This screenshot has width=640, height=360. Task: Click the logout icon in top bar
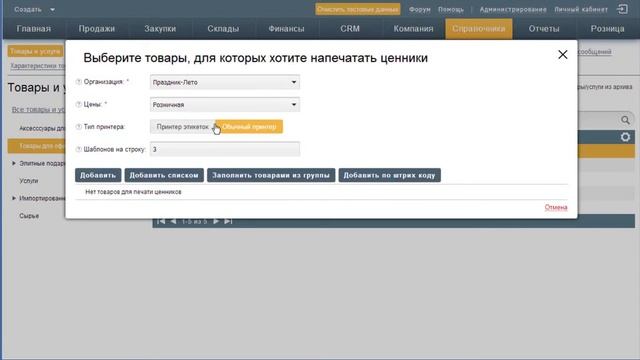pyautogui.click(x=622, y=9)
